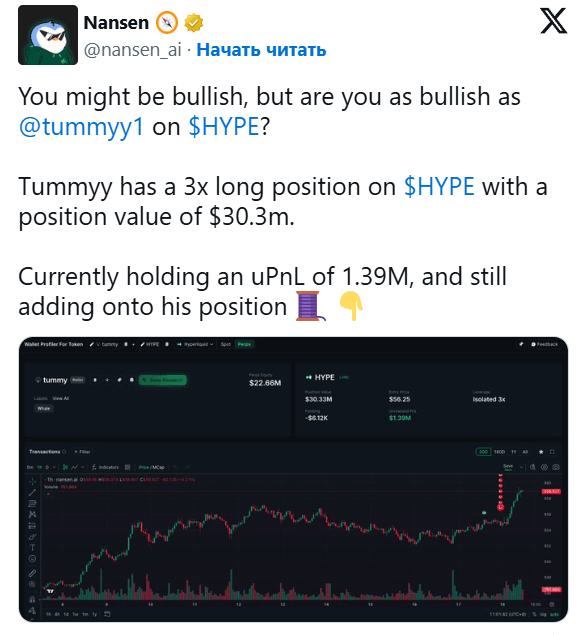This screenshot has height=635, width=584.
Task: Open the Nansen penguin profile avatar
Action: [48, 35]
